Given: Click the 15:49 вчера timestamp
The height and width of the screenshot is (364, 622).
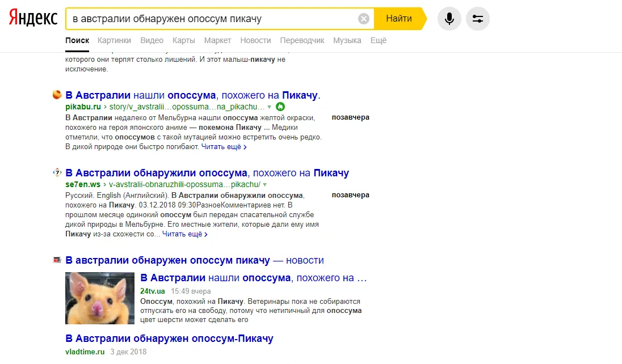Looking at the screenshot, I should tap(191, 291).
